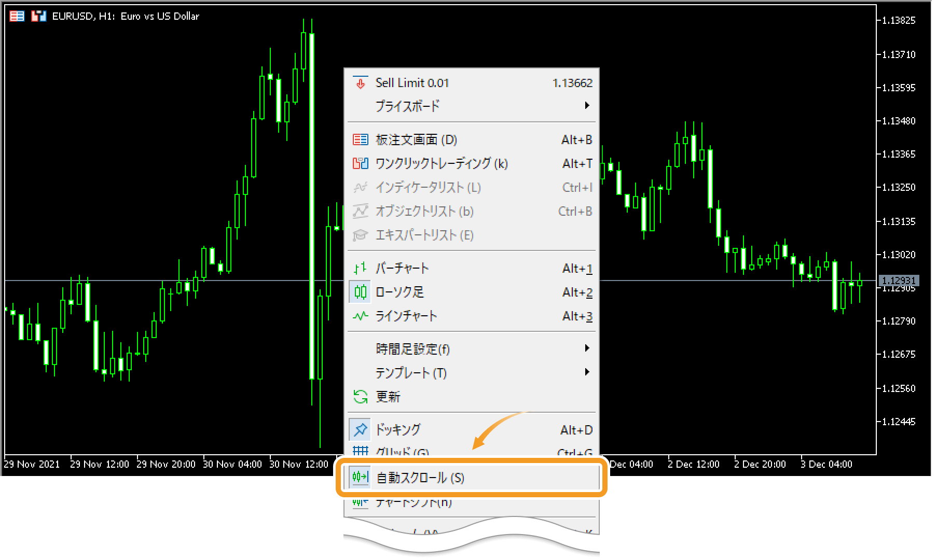Viewport: 937px width, 560px height.
Task: Choose Sell Limit 0.01 menu entry
Action: click(472, 83)
